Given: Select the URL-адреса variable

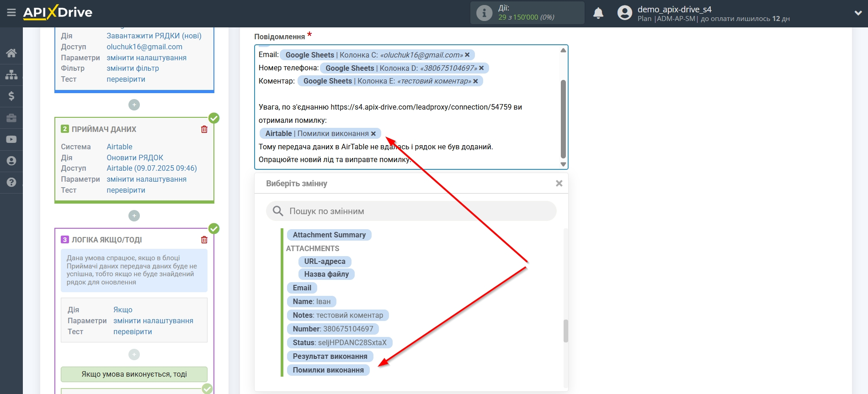Looking at the screenshot, I should [x=325, y=261].
